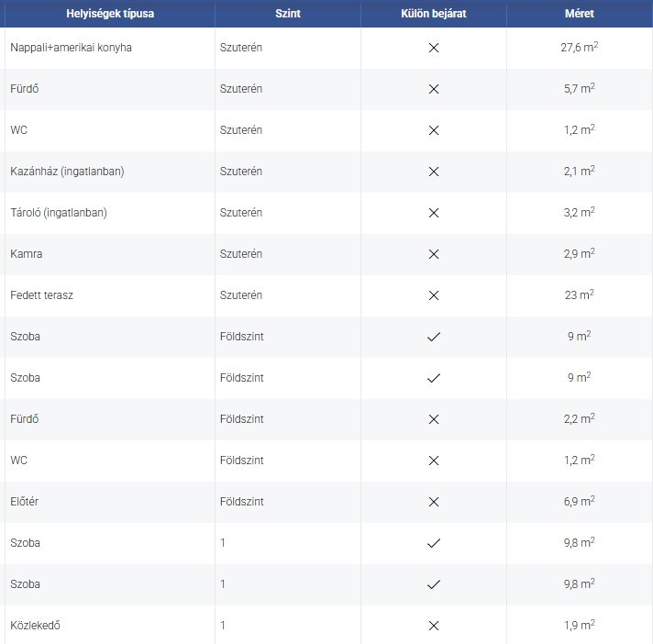The width and height of the screenshot is (653, 644).
Task: Click the X icon in Közlekedő row
Action: tap(434, 626)
